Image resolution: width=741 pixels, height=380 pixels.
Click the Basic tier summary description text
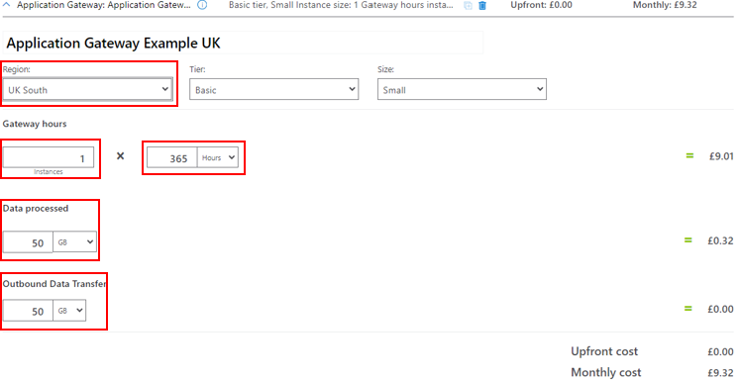click(x=341, y=5)
